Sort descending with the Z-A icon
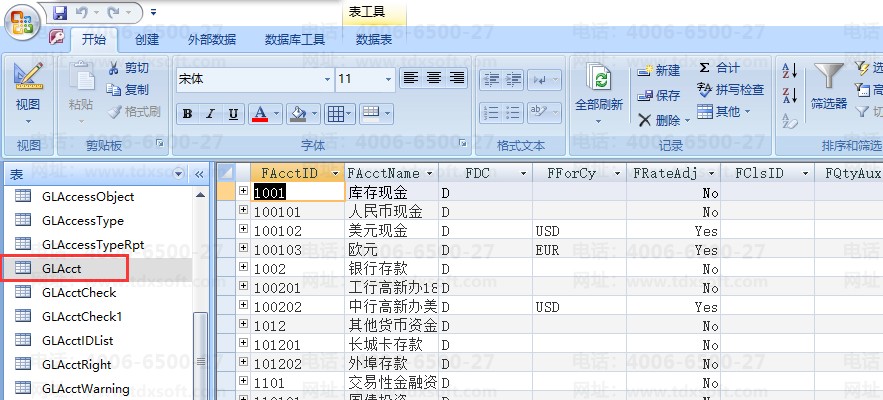The height and width of the screenshot is (400, 883). pyautogui.click(x=789, y=96)
